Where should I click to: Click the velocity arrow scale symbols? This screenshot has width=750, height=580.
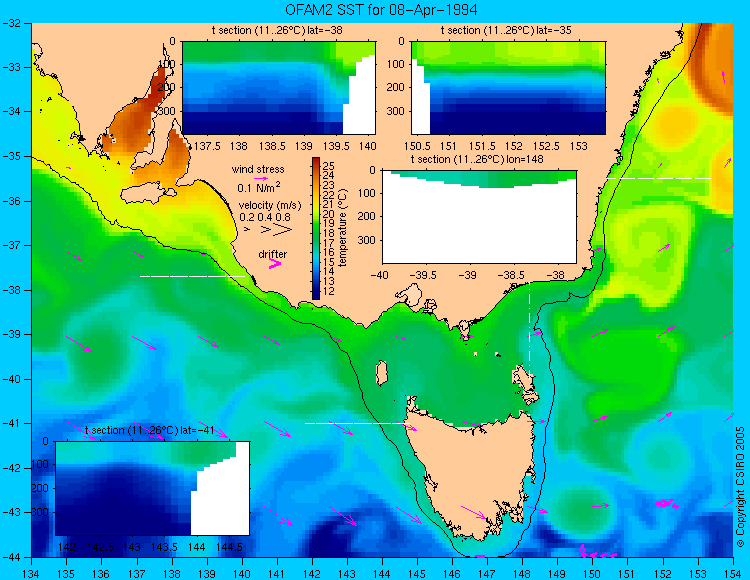pyautogui.click(x=269, y=230)
